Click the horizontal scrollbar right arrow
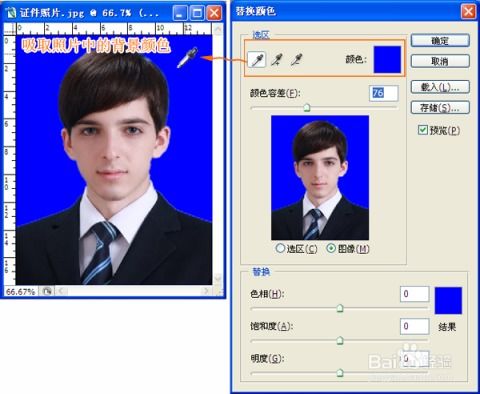This screenshot has width=480, height=394. point(206,291)
